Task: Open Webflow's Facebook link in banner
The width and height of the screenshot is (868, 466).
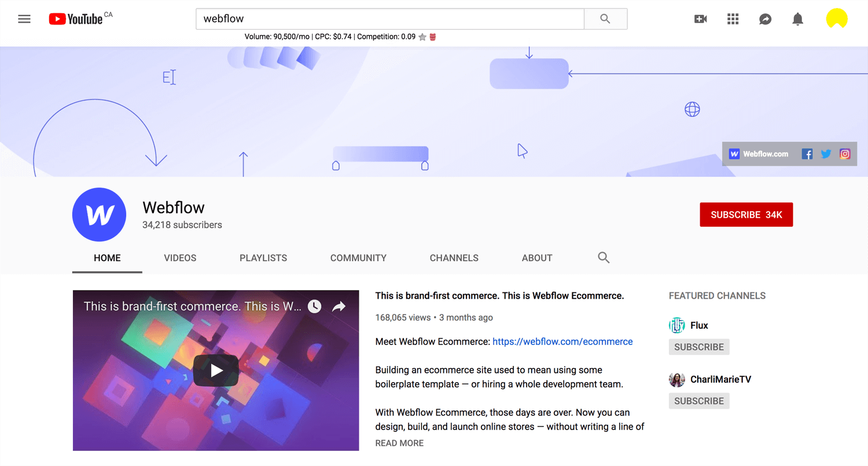Action: tap(807, 154)
